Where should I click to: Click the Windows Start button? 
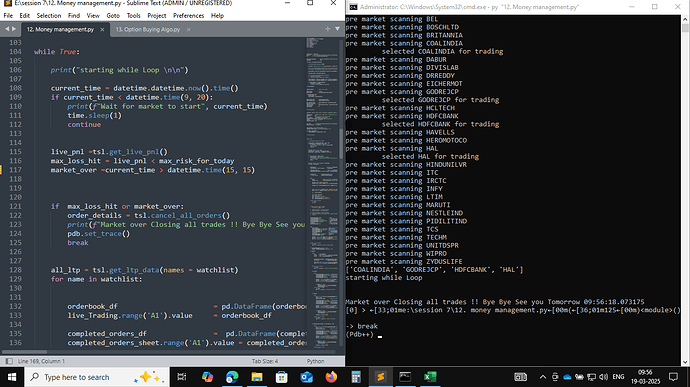pyautogui.click(x=11, y=377)
